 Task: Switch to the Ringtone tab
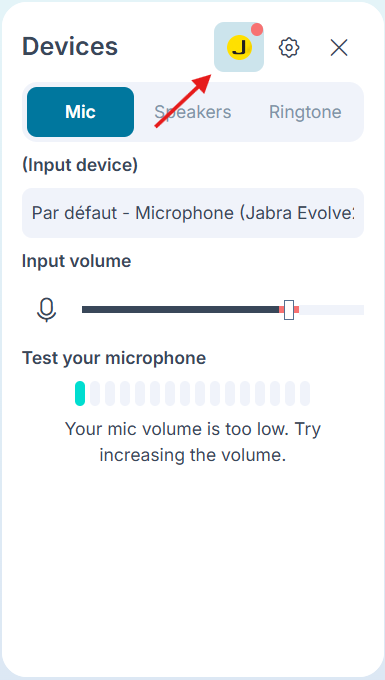(x=305, y=112)
